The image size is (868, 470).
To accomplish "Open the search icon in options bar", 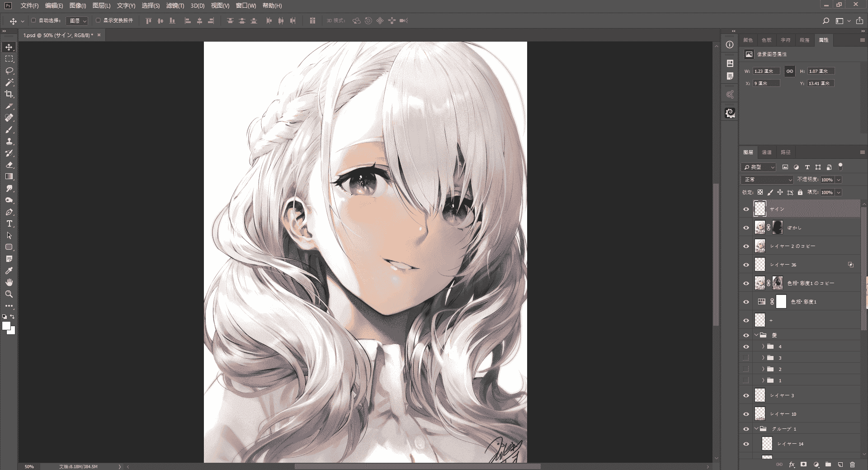I will point(826,21).
